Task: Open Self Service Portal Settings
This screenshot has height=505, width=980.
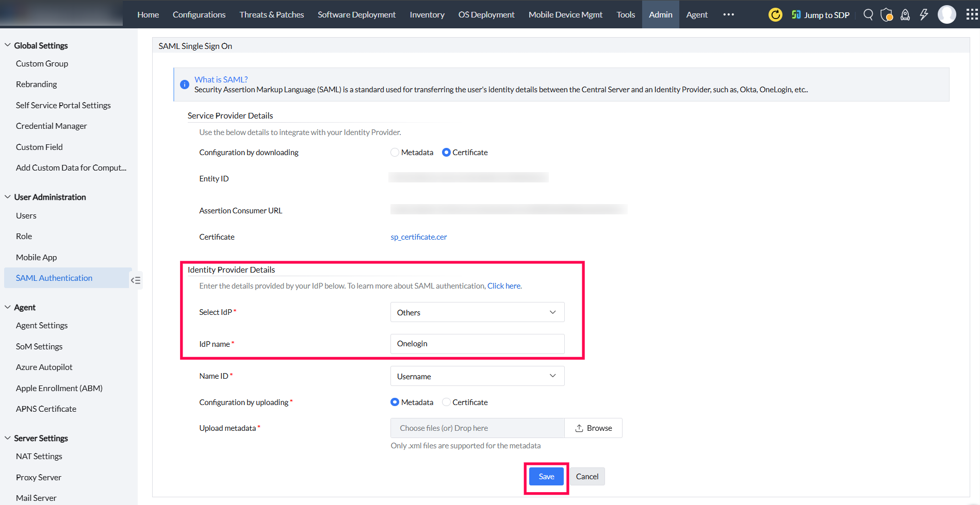Action: (63, 105)
